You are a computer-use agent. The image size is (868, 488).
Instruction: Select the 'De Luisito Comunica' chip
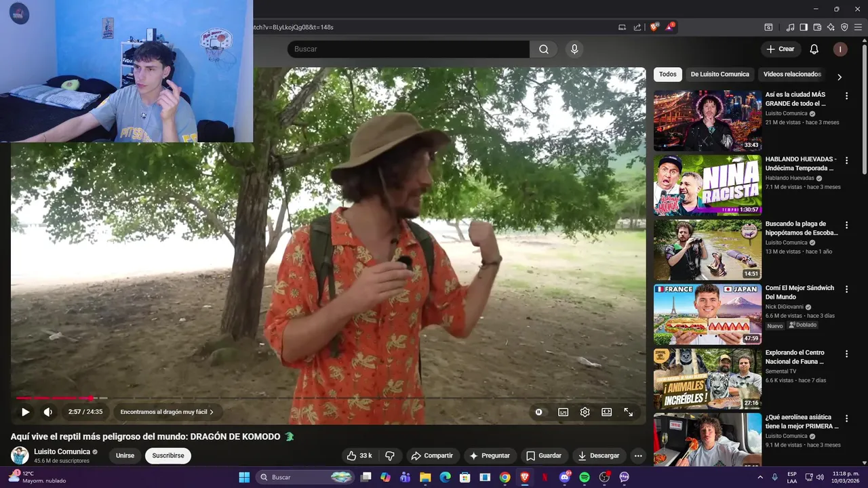719,74
